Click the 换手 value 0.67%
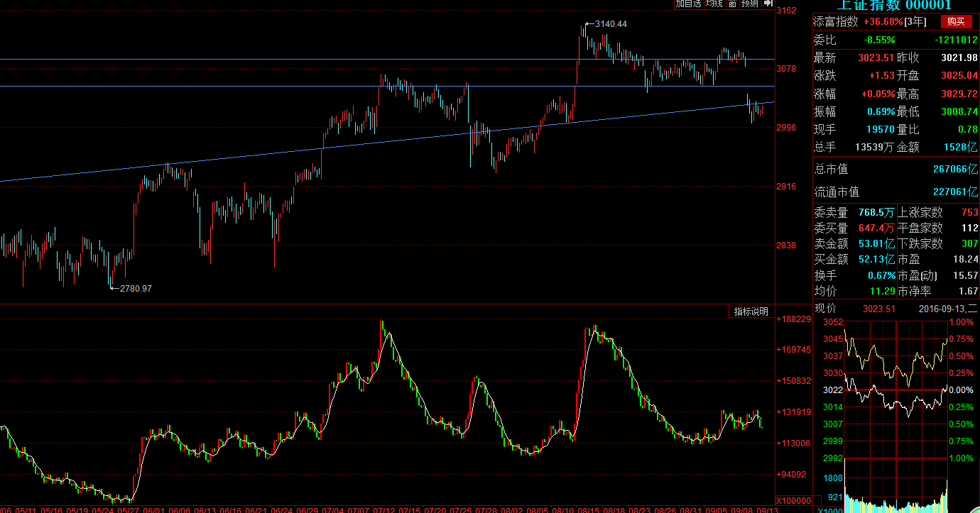The height and width of the screenshot is (513, 980). (881, 275)
